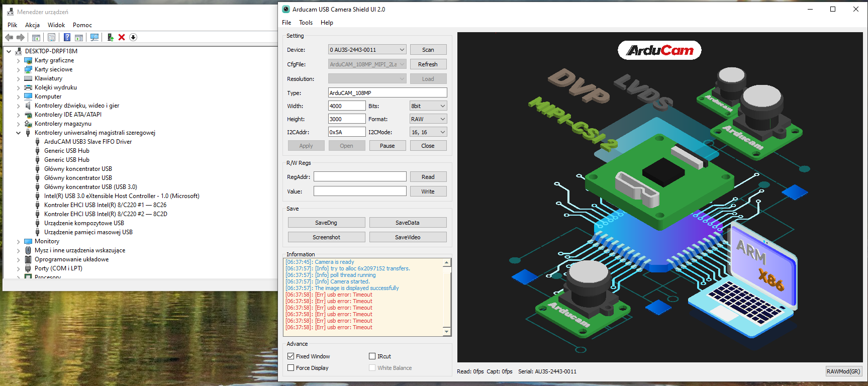This screenshot has width=868, height=386.
Task: Open the Format dropdown showing RAW
Action: tap(428, 119)
